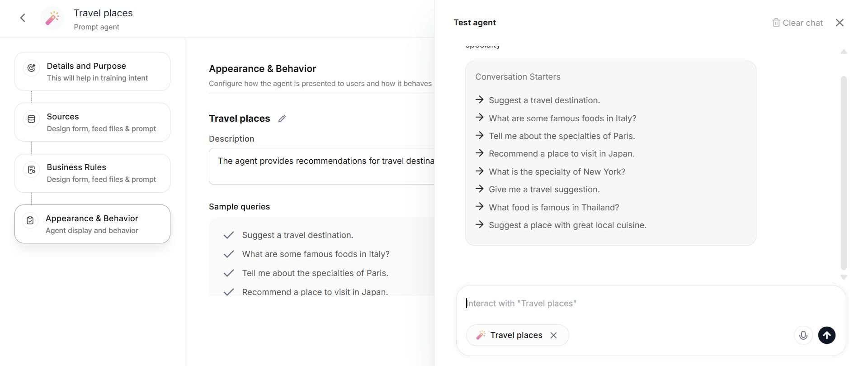Viewport: 868px width, 366px height.
Task: Click the Sources database icon
Action: [32, 119]
